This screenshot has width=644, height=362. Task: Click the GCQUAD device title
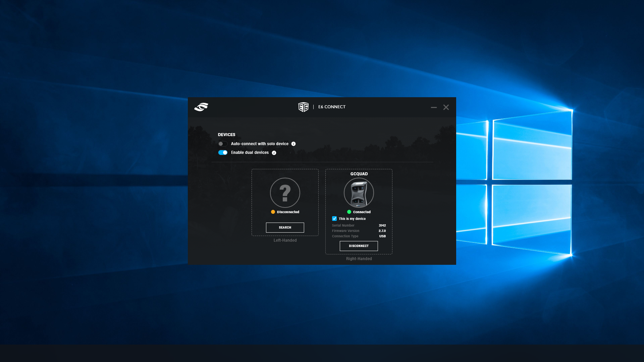pos(359,174)
